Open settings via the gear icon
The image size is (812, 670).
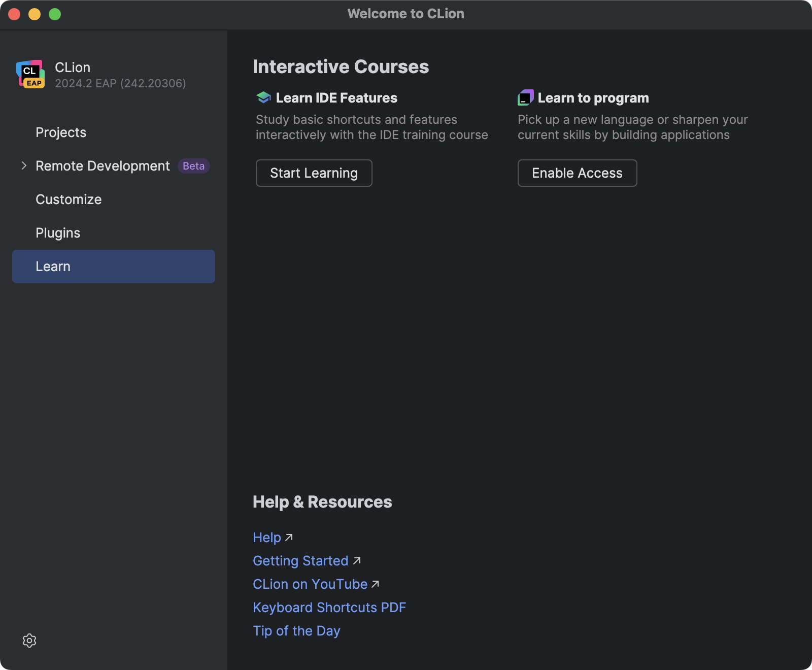[29, 641]
